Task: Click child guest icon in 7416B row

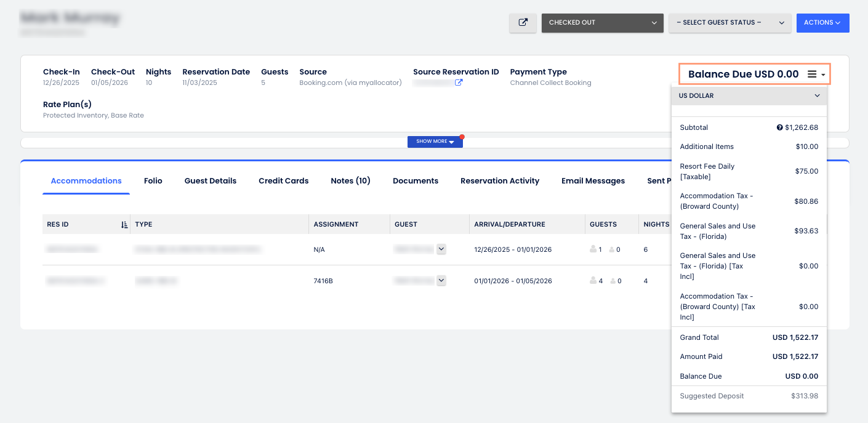Action: tap(613, 281)
